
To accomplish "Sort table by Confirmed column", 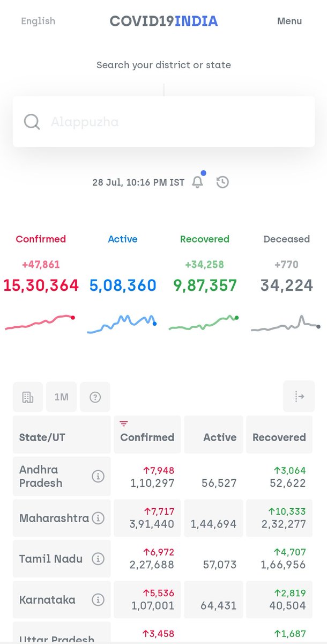I will 147,435.
